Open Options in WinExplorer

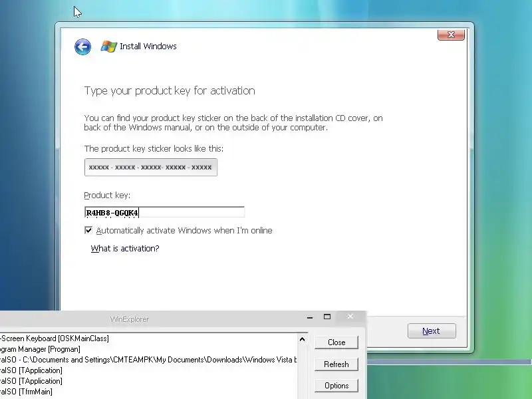336,386
